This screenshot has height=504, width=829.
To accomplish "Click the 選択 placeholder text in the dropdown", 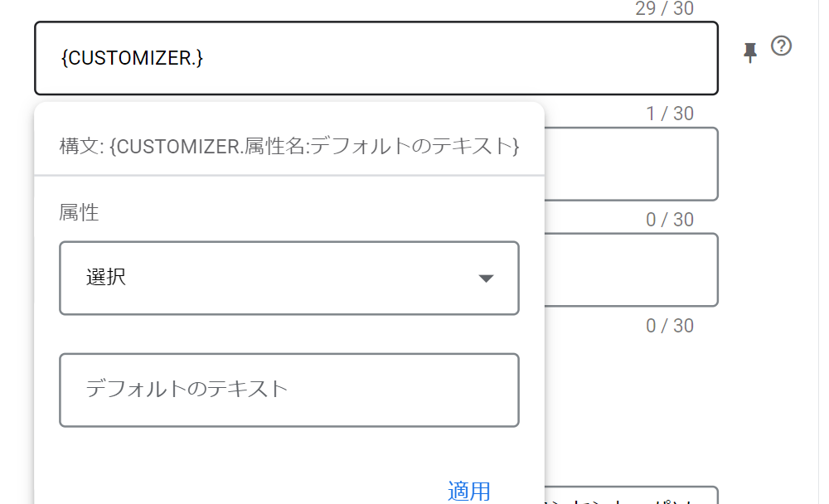I will [x=106, y=277].
